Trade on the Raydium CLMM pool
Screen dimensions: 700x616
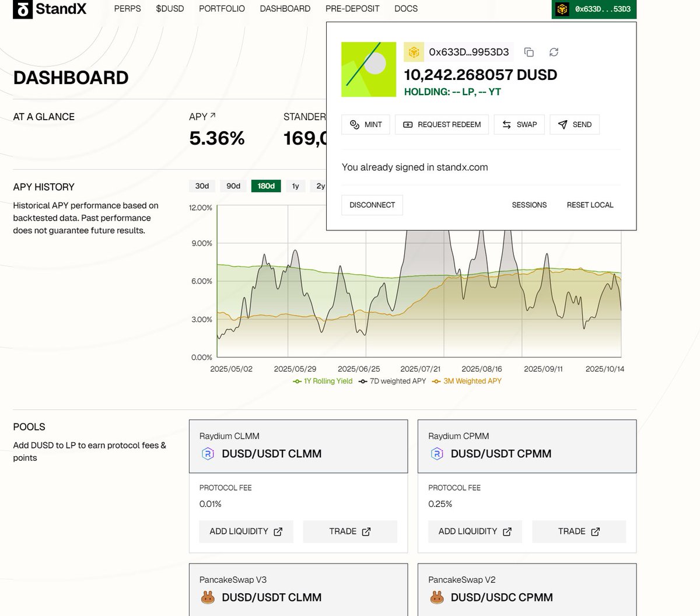[x=350, y=531]
